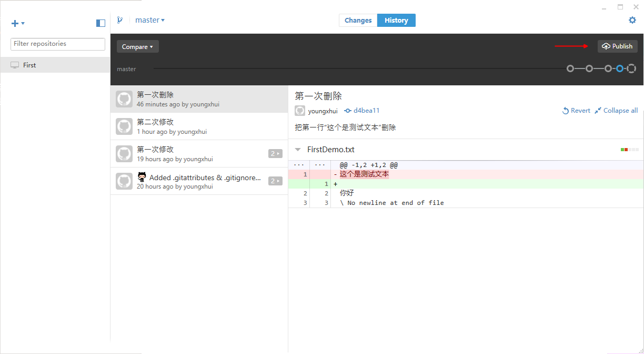Click the diff stat colored bars
Viewport: 644px width, 354px height.
pyautogui.click(x=630, y=150)
